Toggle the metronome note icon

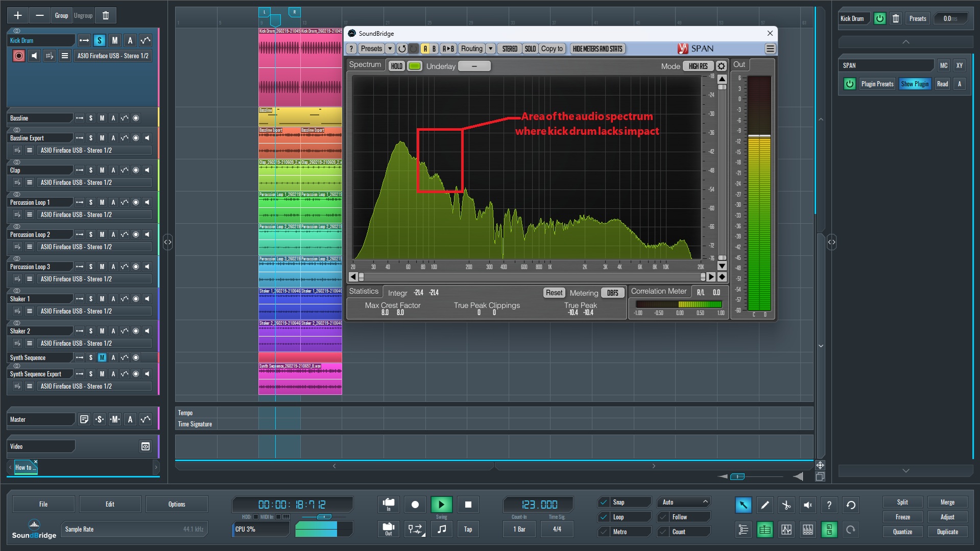[442, 529]
